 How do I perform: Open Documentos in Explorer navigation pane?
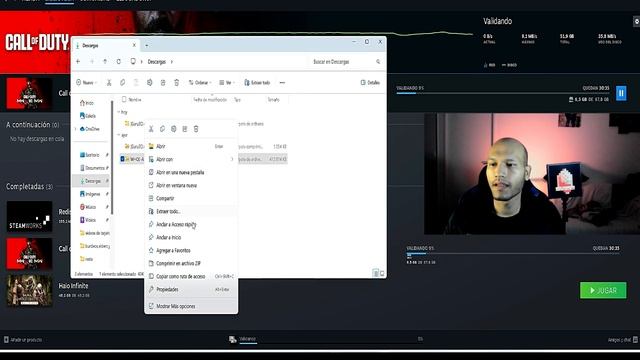pos(92,168)
